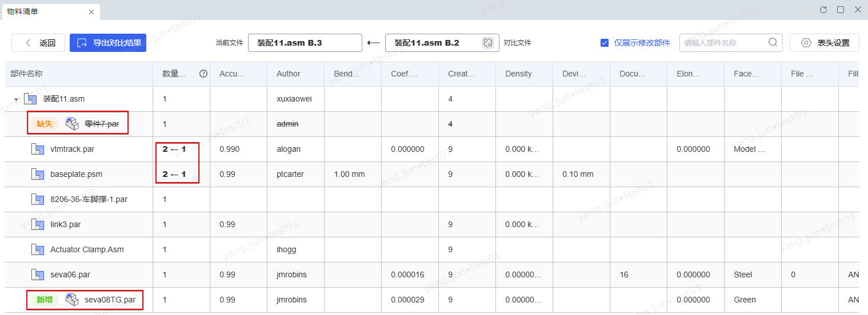Click the 装配11.asm assembly icon in the tree
The width and height of the screenshot is (868, 315).
click(x=30, y=99)
